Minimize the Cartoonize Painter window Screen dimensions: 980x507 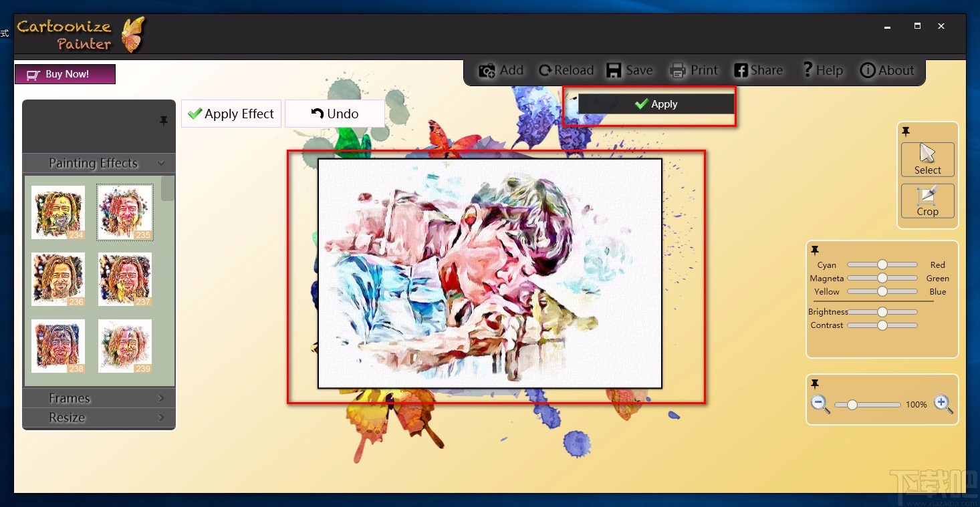click(x=888, y=27)
